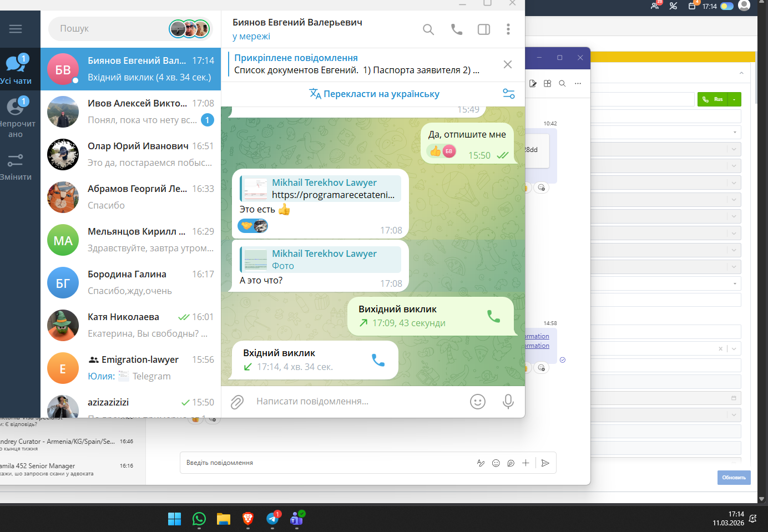Call back from the Вхідний виклик message
The width and height of the screenshot is (768, 532).
378,360
